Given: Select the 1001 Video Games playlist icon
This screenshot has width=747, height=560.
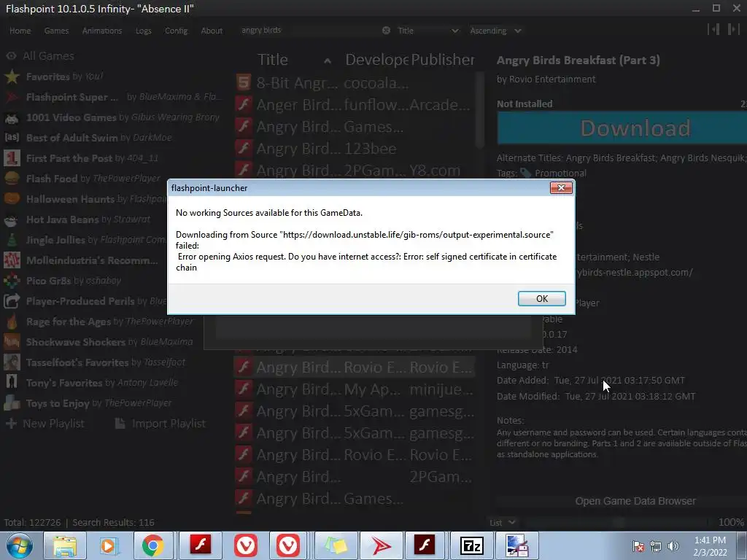Looking at the screenshot, I should 12,117.
